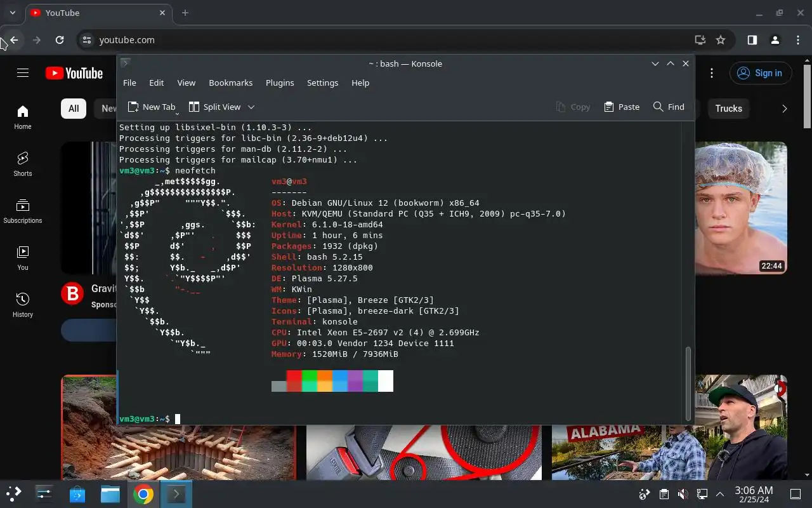Bookmark this tab with the star icon
The width and height of the screenshot is (812, 508).
click(721, 40)
